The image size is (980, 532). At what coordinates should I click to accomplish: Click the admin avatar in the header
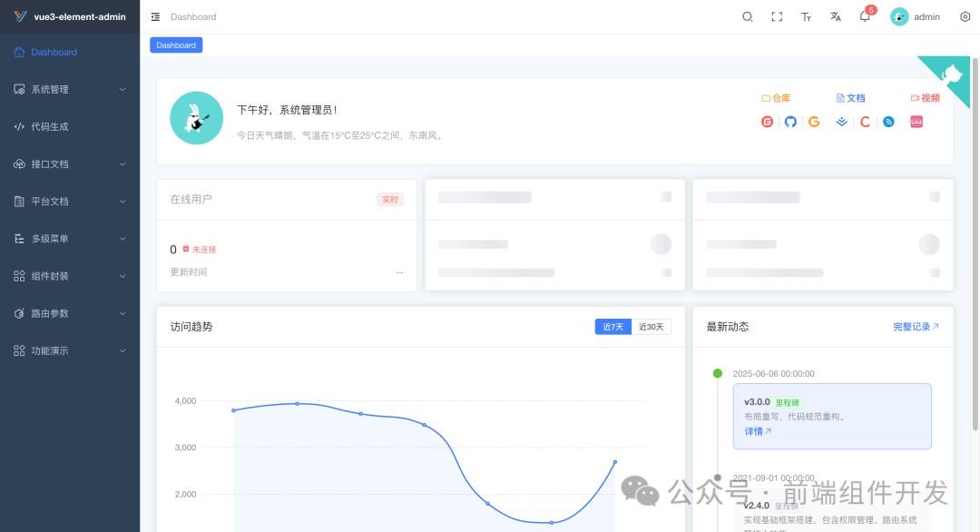click(x=898, y=16)
